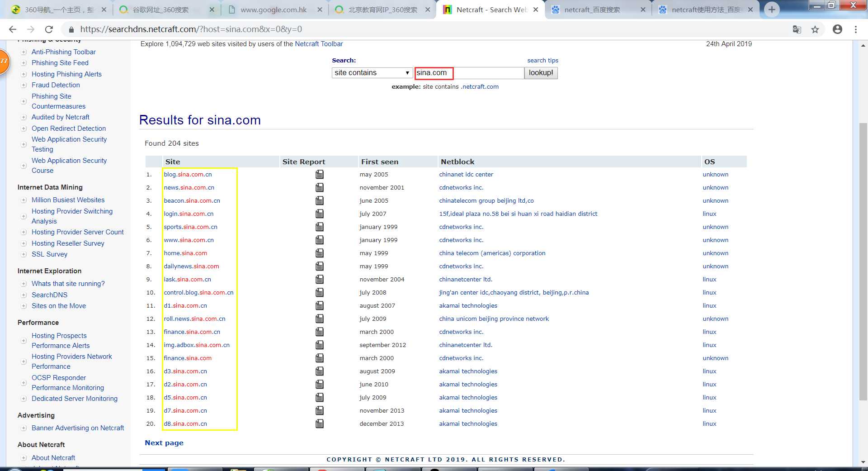
Task: Open site report icon for sports.sina.com.cn
Action: pos(320,227)
